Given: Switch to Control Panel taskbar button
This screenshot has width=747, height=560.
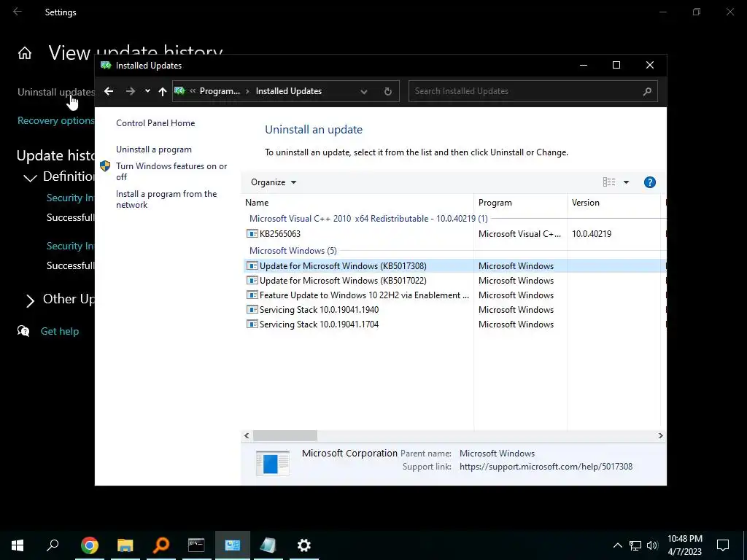Looking at the screenshot, I should [233, 545].
